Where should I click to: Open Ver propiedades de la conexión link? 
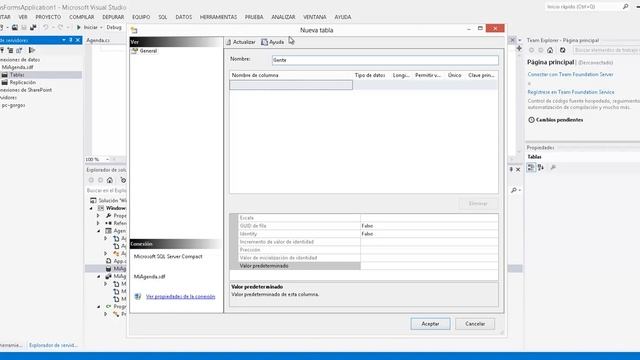(x=180, y=297)
